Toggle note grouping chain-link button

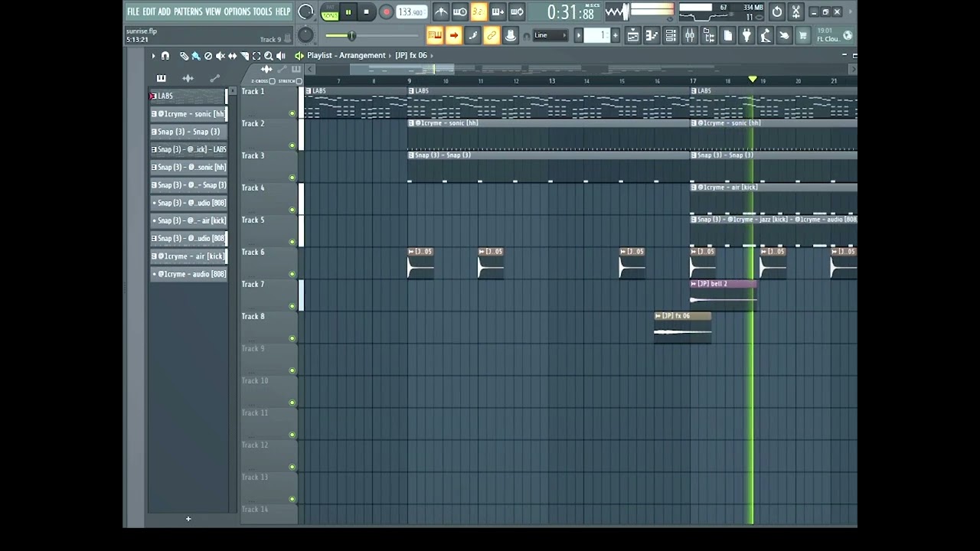pos(492,35)
